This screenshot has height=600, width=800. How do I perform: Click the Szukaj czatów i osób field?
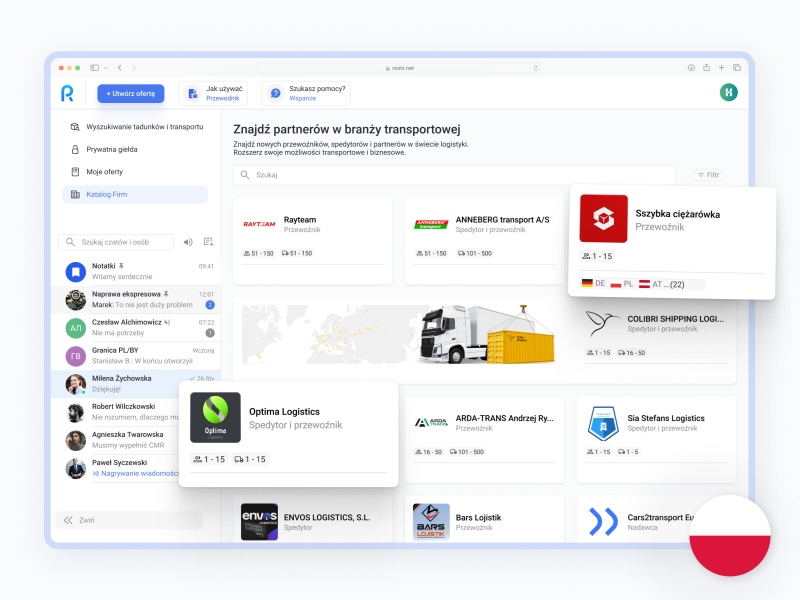(x=116, y=242)
